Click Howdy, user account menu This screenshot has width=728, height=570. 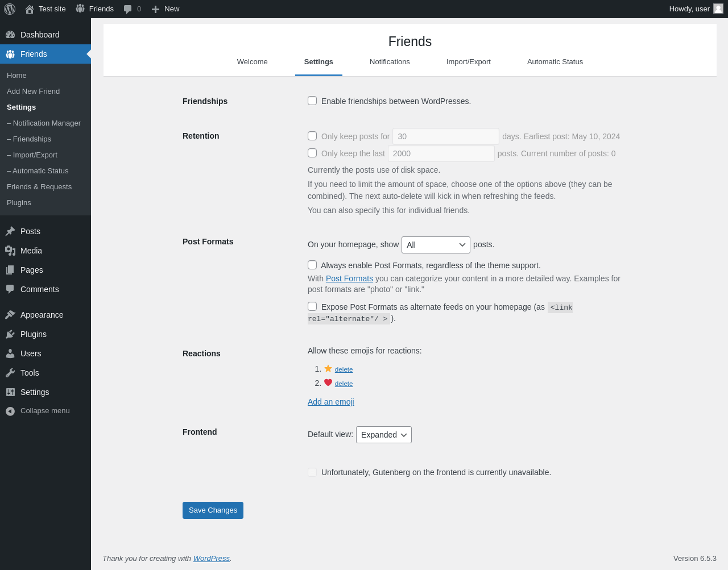point(696,9)
